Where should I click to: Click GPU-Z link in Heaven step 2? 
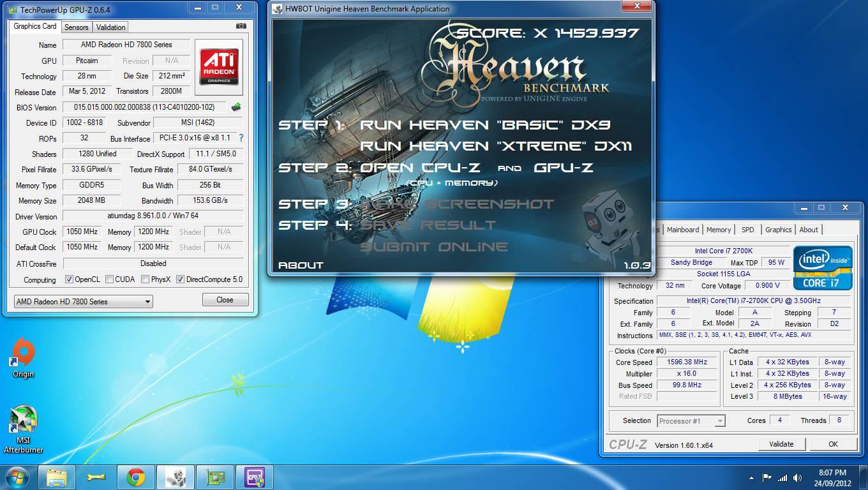[564, 168]
